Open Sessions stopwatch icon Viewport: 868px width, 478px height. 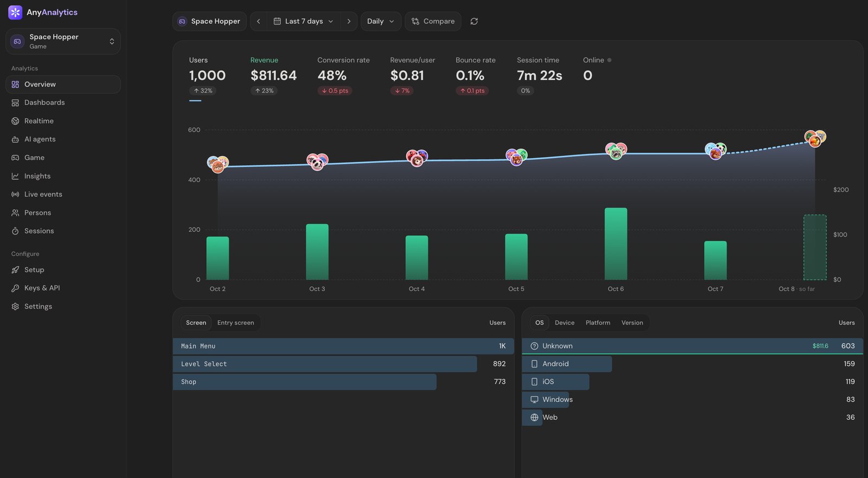[x=15, y=231]
